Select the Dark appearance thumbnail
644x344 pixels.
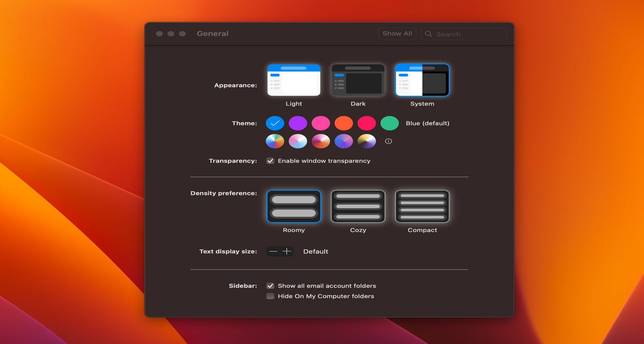coord(358,80)
